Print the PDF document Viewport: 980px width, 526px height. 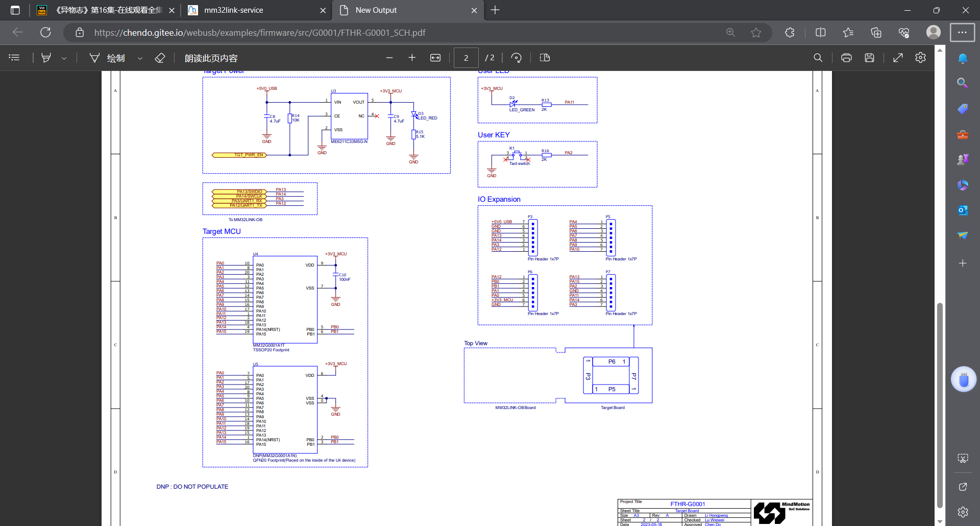(846, 58)
